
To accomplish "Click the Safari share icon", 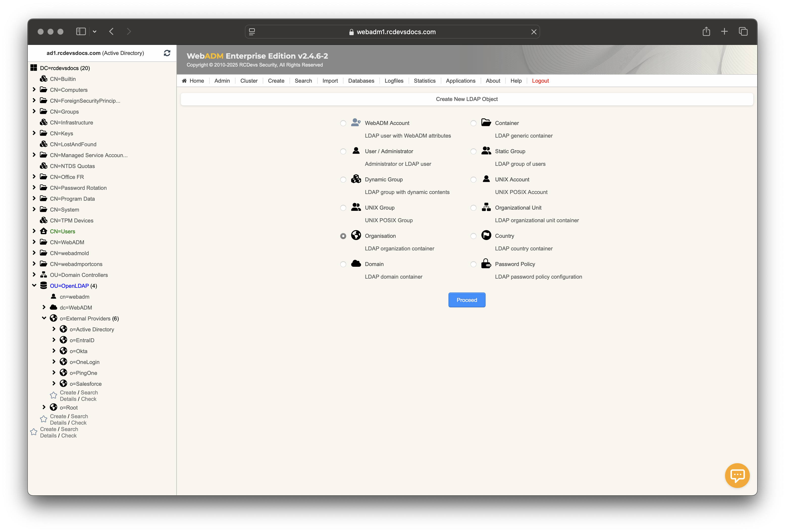I will (x=706, y=31).
